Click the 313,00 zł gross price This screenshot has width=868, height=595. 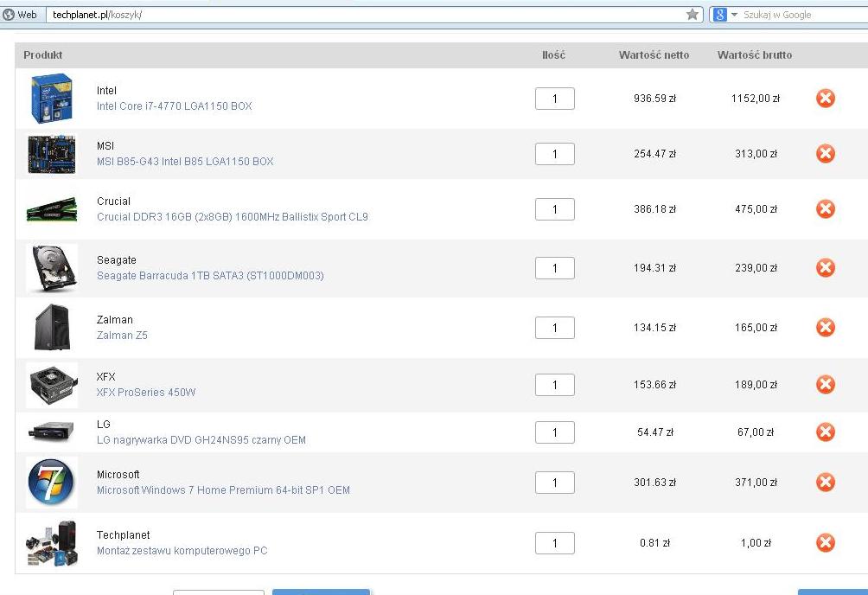(x=756, y=154)
